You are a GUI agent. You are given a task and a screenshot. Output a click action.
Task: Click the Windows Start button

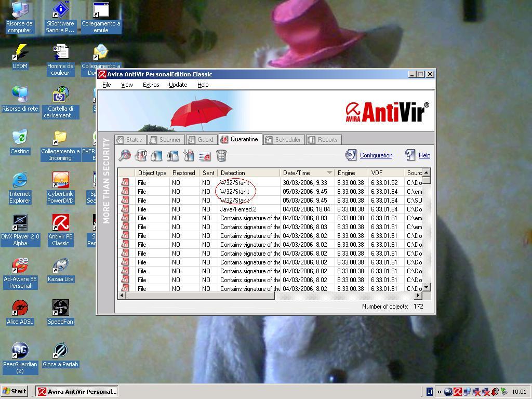15,391
